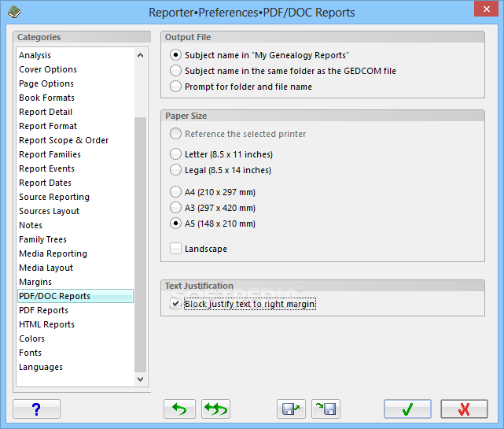Click the blue question mark help button
The width and height of the screenshot is (504, 429).
pos(36,409)
